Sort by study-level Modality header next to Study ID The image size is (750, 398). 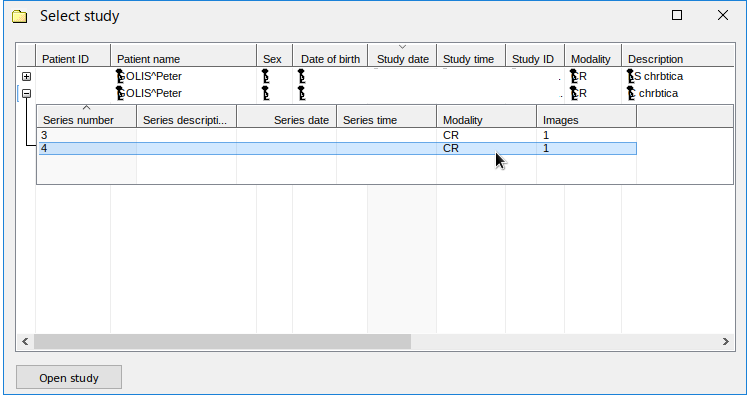pyautogui.click(x=593, y=55)
